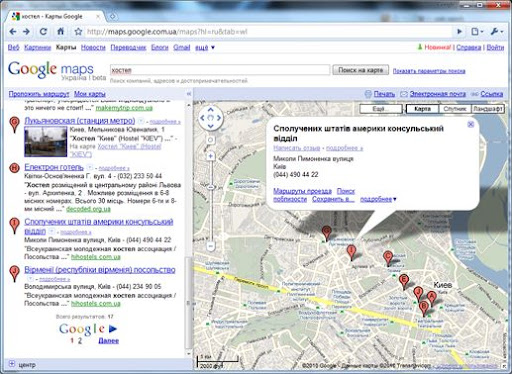Open 'Лукьяновская (станция метро)' result
The width and height of the screenshot is (512, 374).
click(80, 120)
